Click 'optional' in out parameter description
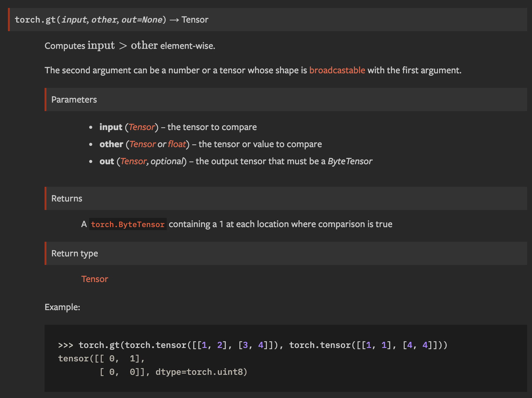The image size is (532, 398). click(167, 161)
